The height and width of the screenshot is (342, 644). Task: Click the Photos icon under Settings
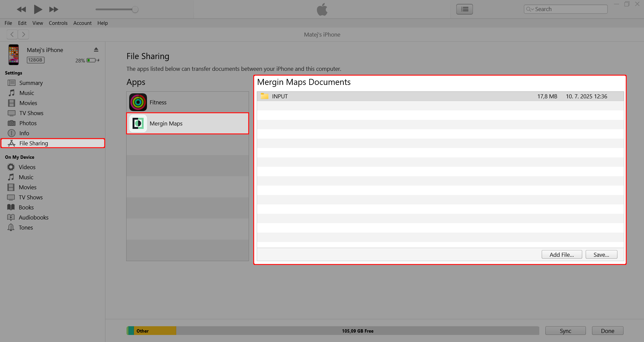coord(11,123)
